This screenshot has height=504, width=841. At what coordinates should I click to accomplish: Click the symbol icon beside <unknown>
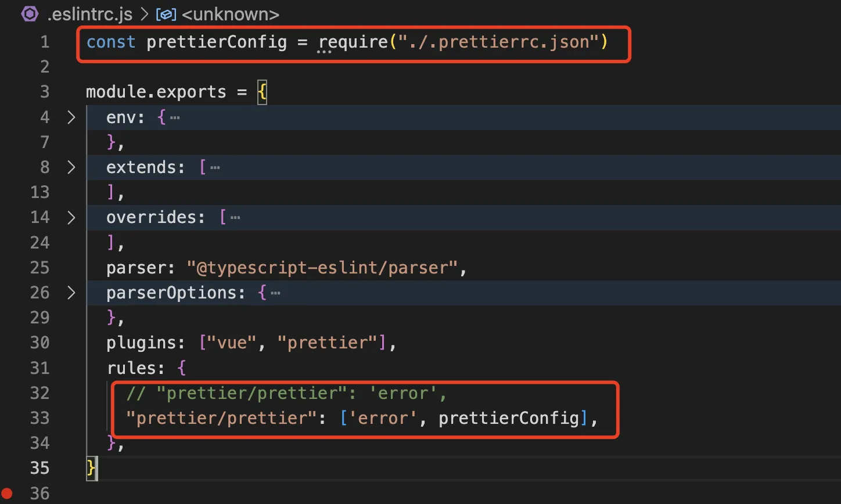166,15
